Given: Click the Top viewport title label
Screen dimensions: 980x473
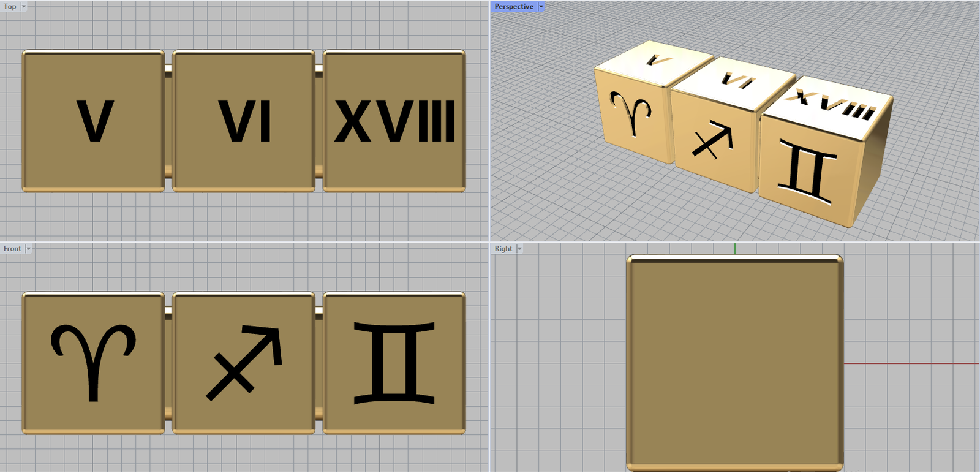Looking at the screenshot, I should click(x=10, y=7).
